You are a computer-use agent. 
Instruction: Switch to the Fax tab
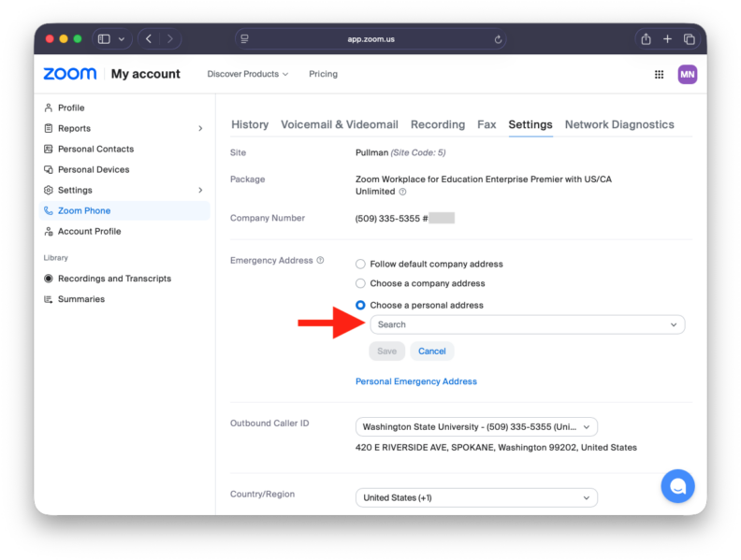487,124
